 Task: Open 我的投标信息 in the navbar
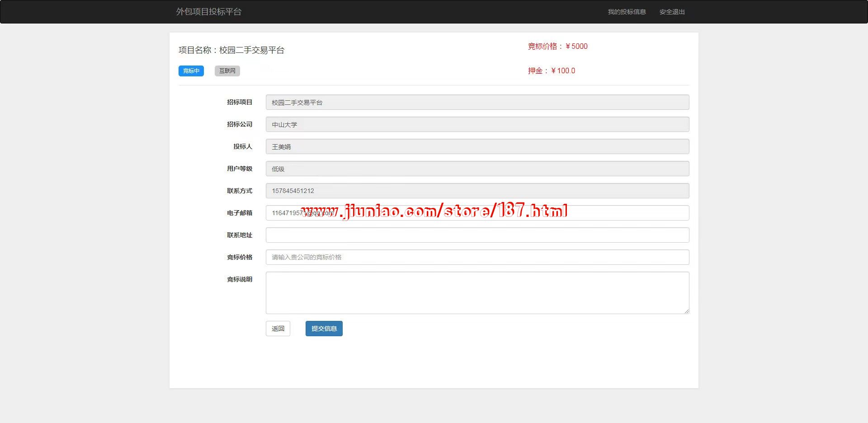click(627, 12)
